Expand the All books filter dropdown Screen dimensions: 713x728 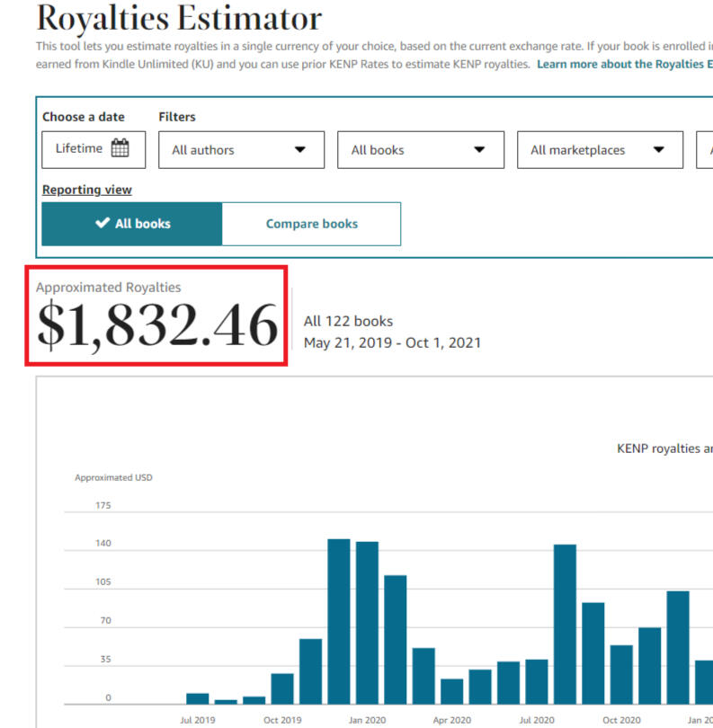tap(420, 150)
